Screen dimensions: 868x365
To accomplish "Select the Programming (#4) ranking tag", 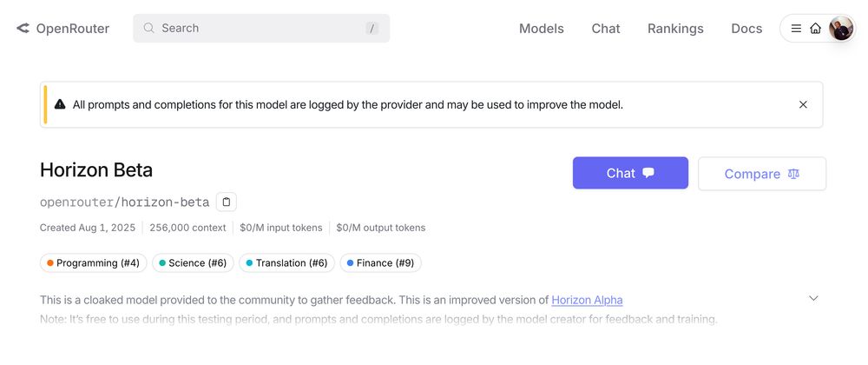I will point(93,263).
